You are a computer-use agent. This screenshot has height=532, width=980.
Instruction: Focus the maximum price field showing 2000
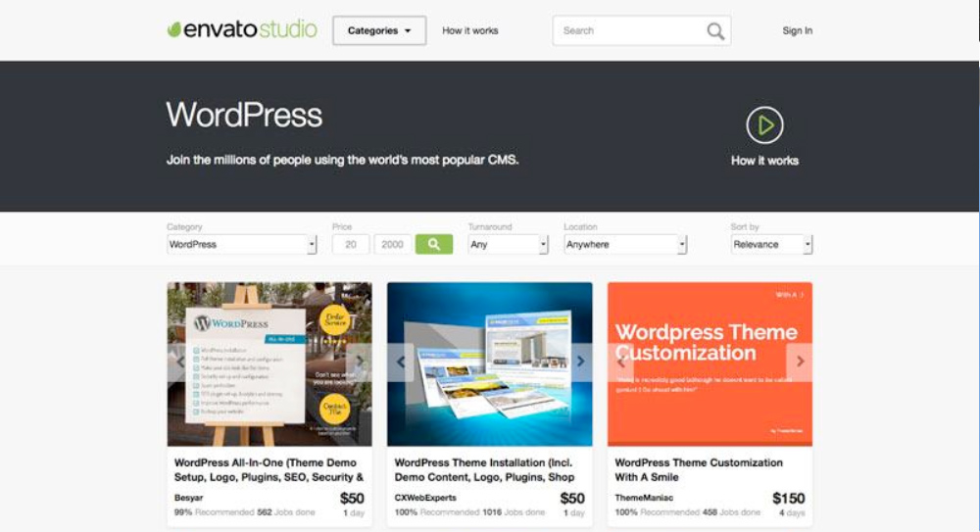pyautogui.click(x=393, y=244)
